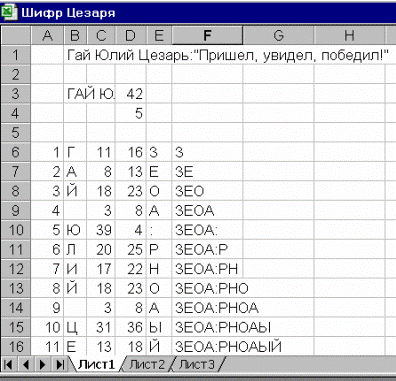Select row 7 header
This screenshot has width=396, height=381.
coord(16,172)
